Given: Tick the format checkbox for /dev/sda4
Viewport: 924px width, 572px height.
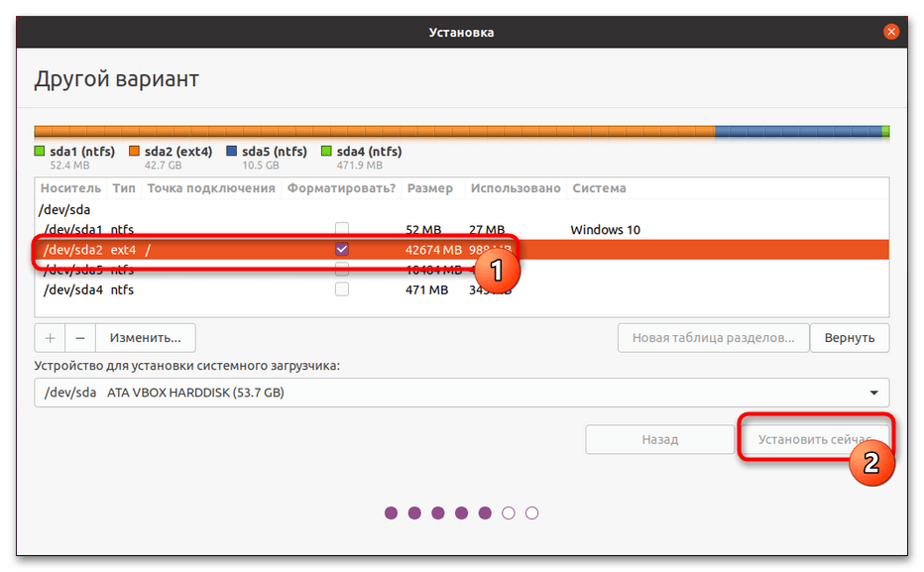Looking at the screenshot, I should (342, 289).
